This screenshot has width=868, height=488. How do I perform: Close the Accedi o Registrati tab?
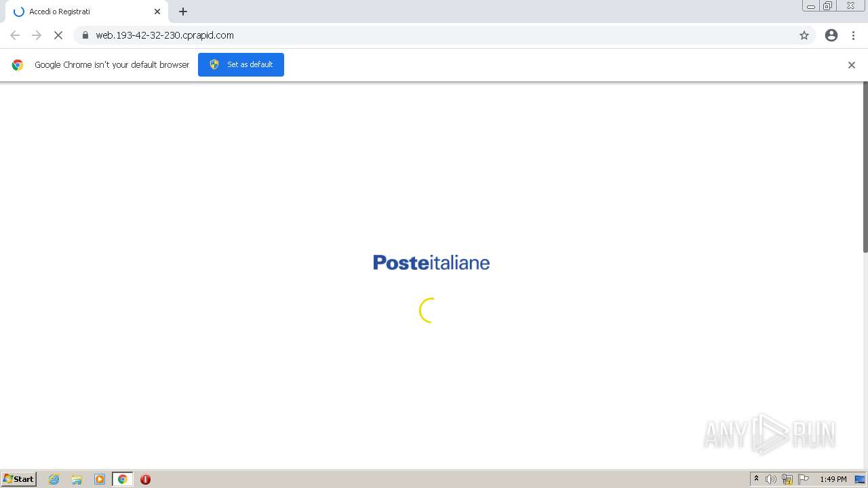click(157, 12)
